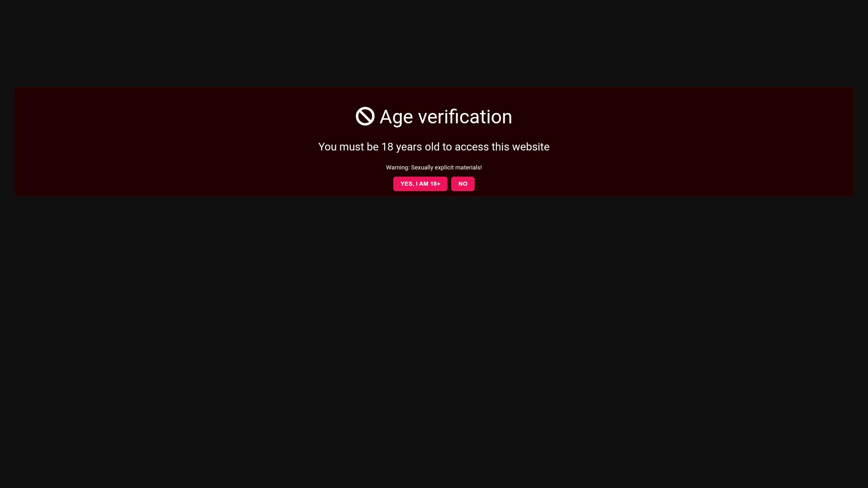Click the word 'verification' in the heading
The height and width of the screenshot is (488, 868).
(x=465, y=117)
